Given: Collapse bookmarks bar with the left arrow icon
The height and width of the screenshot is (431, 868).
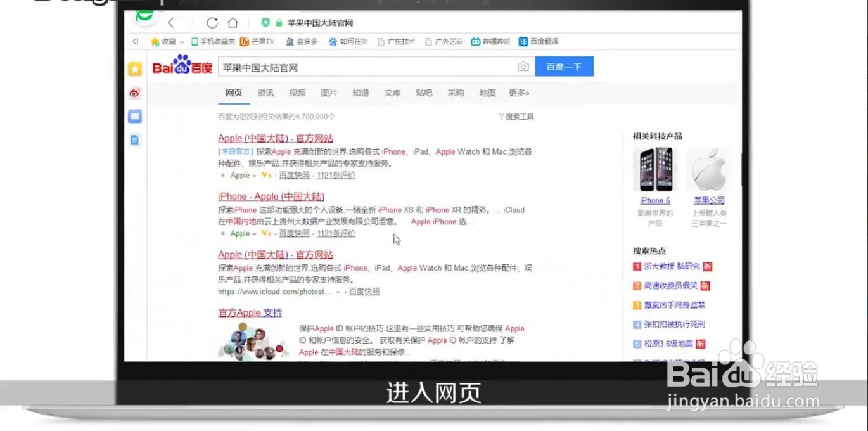Looking at the screenshot, I should (136, 42).
